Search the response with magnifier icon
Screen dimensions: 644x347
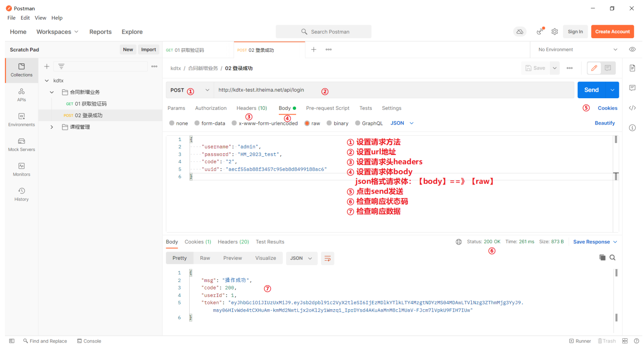tap(612, 257)
